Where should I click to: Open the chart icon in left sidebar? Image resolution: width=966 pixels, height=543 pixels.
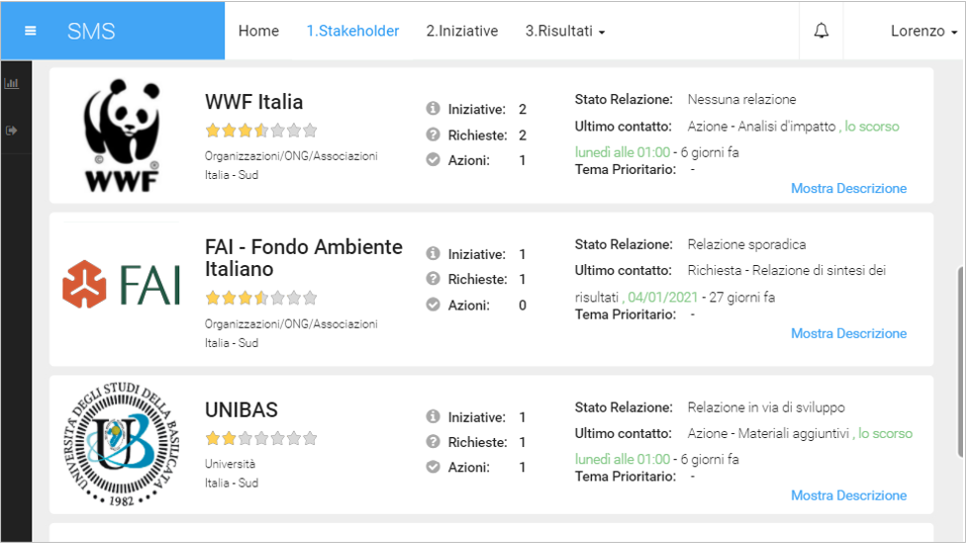(x=12, y=83)
